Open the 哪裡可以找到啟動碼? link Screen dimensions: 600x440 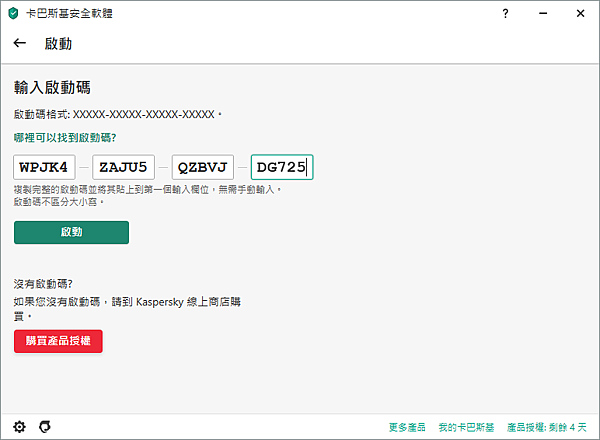(x=65, y=138)
